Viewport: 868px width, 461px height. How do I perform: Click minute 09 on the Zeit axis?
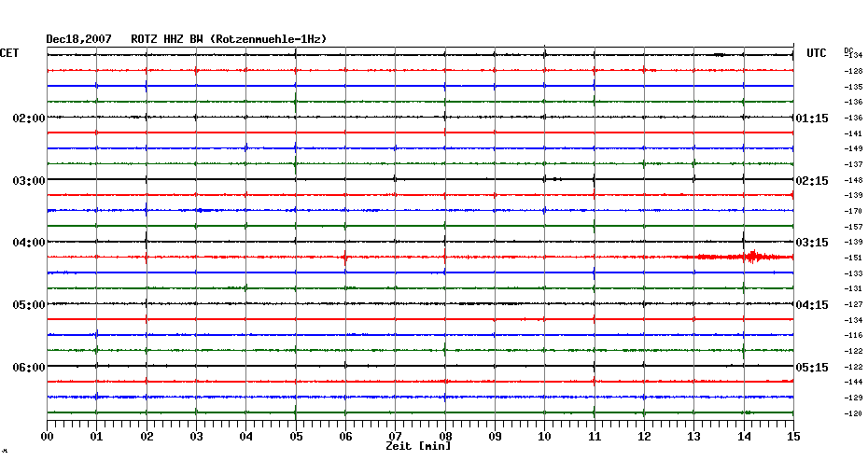point(495,436)
